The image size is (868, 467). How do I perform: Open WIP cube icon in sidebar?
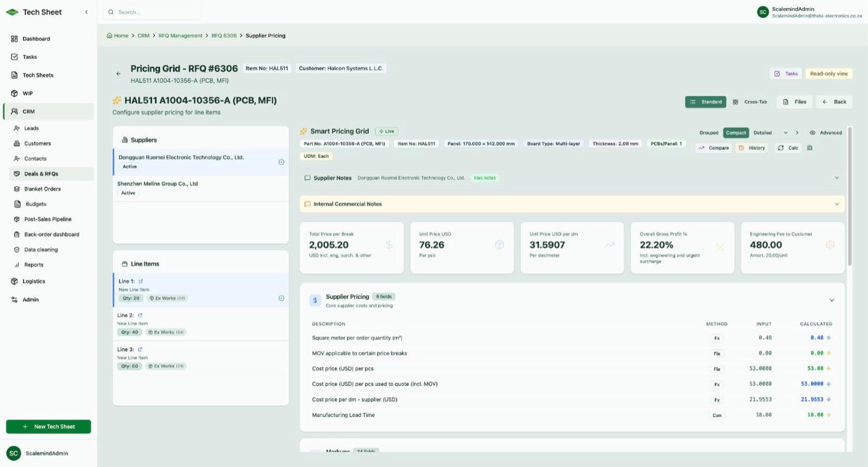[14, 94]
